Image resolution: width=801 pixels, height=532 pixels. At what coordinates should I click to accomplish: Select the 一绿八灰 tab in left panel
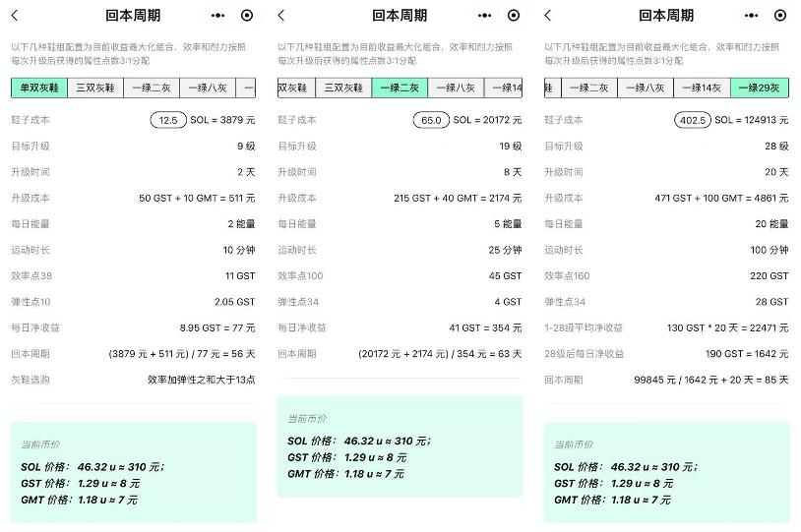coord(208,88)
